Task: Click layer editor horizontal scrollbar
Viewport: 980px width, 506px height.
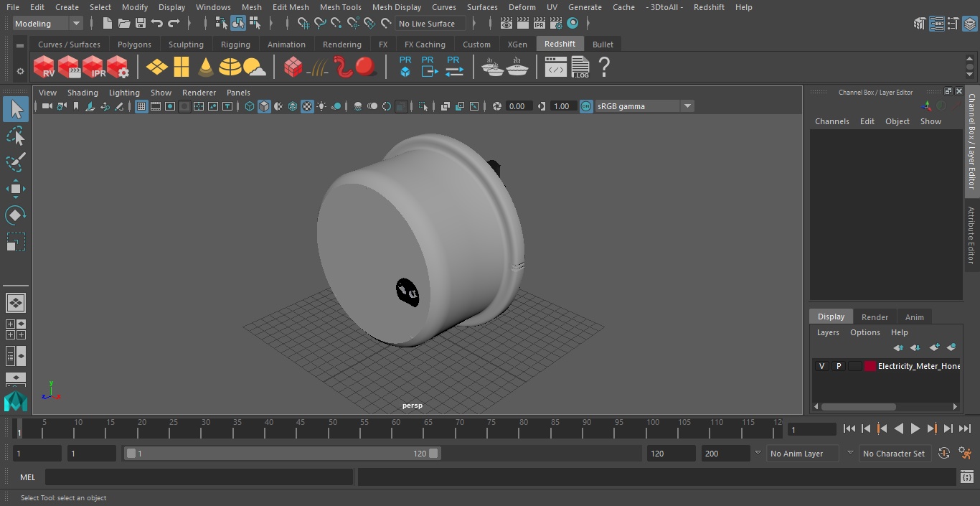Action: coord(858,406)
